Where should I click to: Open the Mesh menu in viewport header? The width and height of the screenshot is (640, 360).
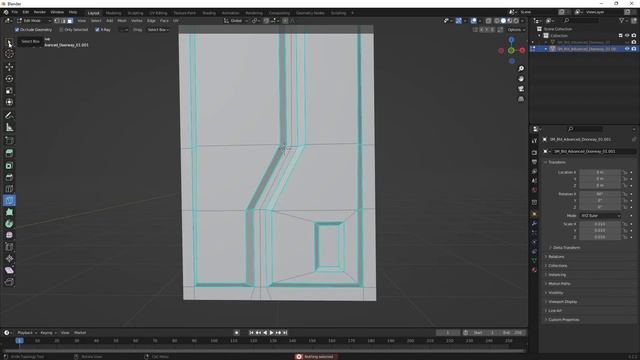tap(122, 21)
